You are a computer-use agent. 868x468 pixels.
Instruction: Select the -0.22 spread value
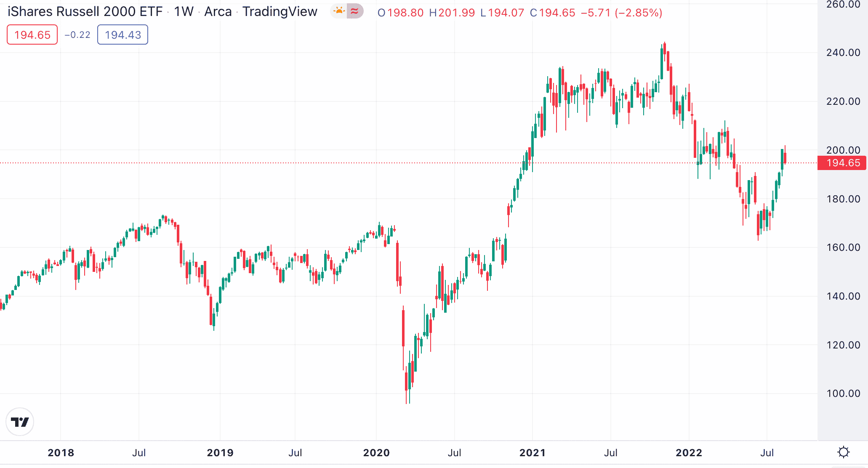(77, 35)
